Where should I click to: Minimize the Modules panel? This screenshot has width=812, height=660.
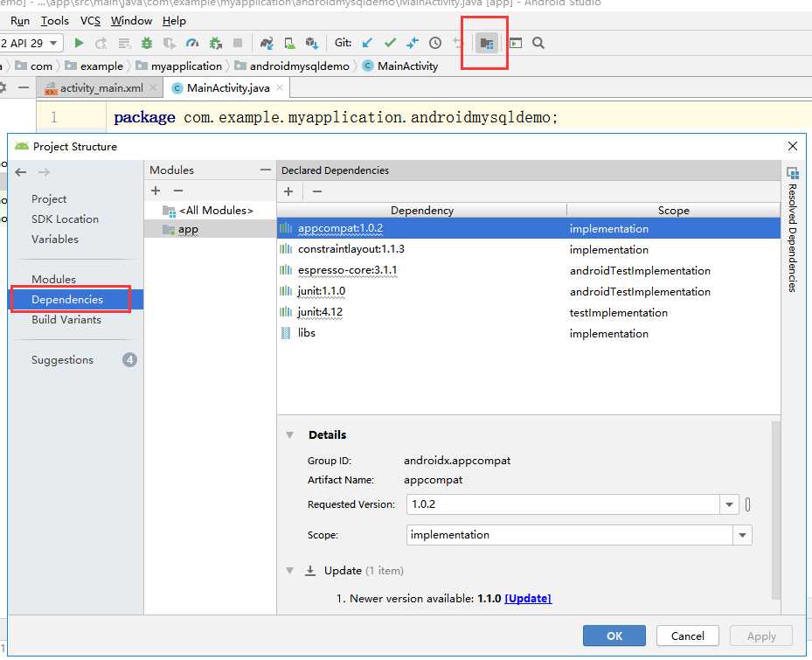266,170
